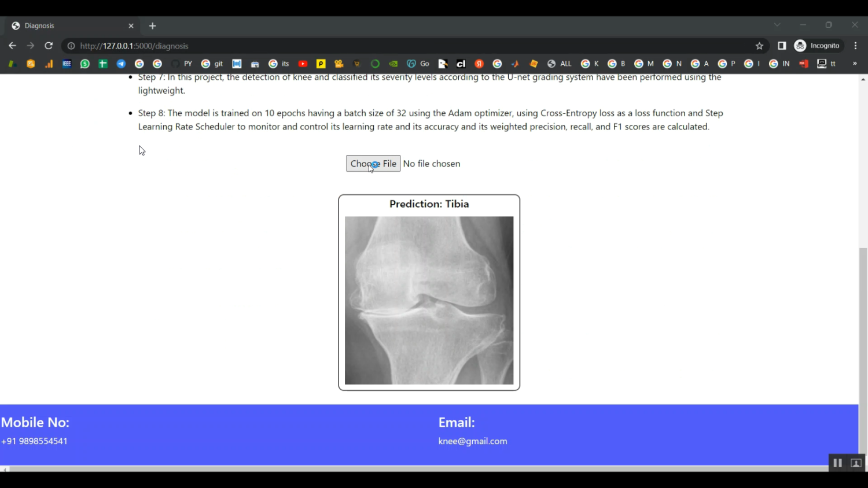This screenshot has width=868, height=488.
Task: Switch to the Diagnosis tab
Action: click(x=72, y=26)
